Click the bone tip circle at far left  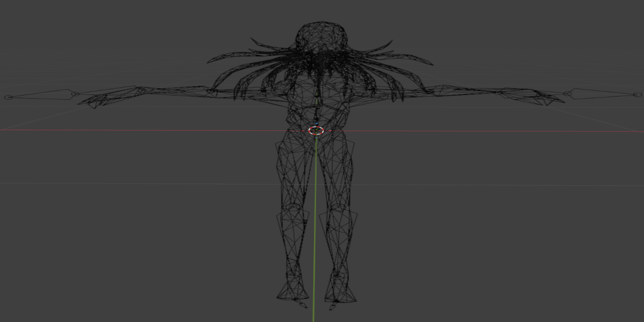(8, 97)
